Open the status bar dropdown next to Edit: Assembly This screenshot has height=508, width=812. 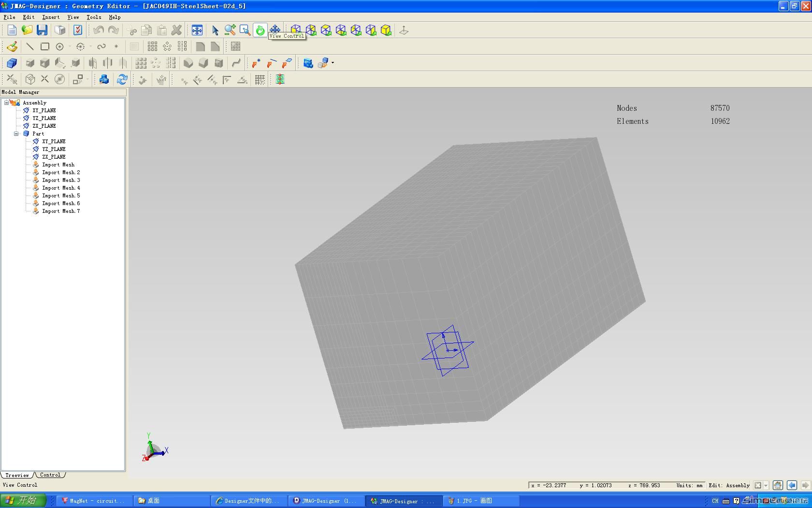766,485
